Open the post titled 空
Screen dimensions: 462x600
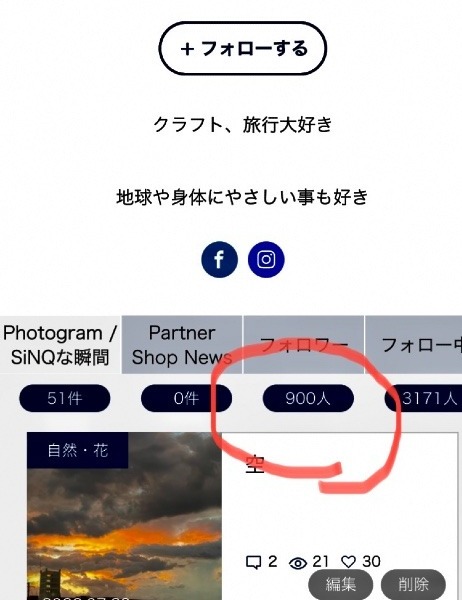[x=255, y=464]
